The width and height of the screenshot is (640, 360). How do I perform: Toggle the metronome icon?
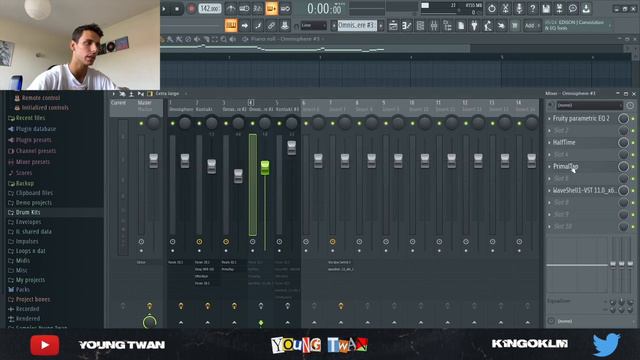[x=231, y=8]
